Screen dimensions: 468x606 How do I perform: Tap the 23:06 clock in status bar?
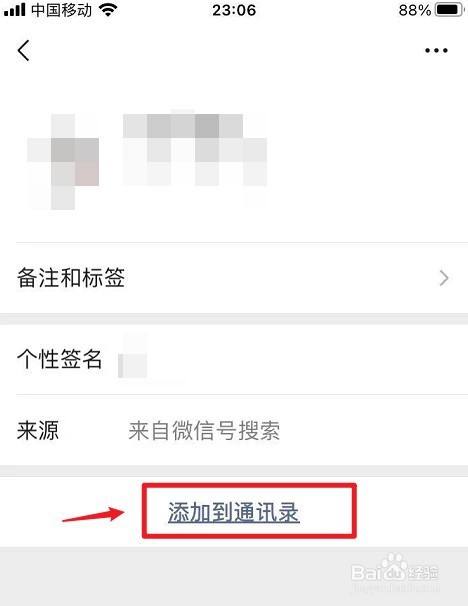[x=234, y=10]
